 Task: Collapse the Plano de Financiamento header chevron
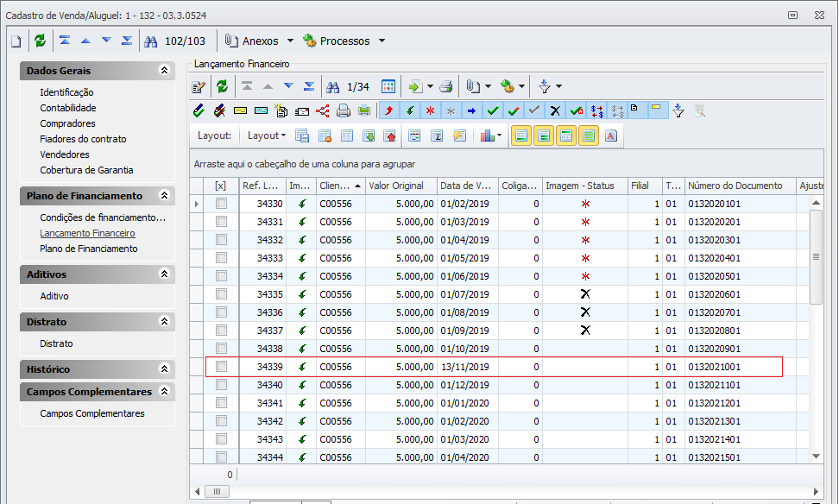pos(164,196)
